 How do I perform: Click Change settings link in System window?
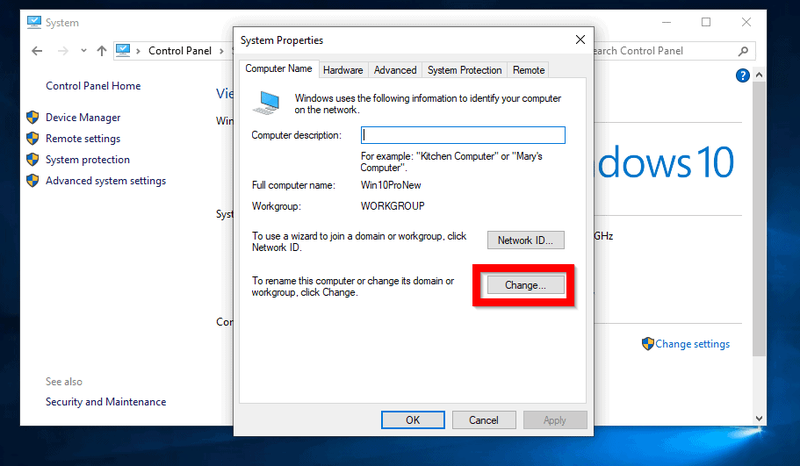pos(692,344)
